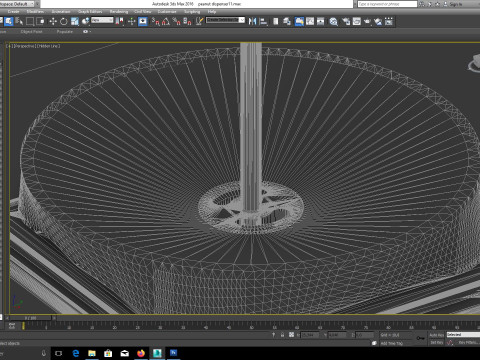Open Firefox from the taskbar
Image resolution: width=480 pixels, height=360 pixels.
(x=141, y=353)
